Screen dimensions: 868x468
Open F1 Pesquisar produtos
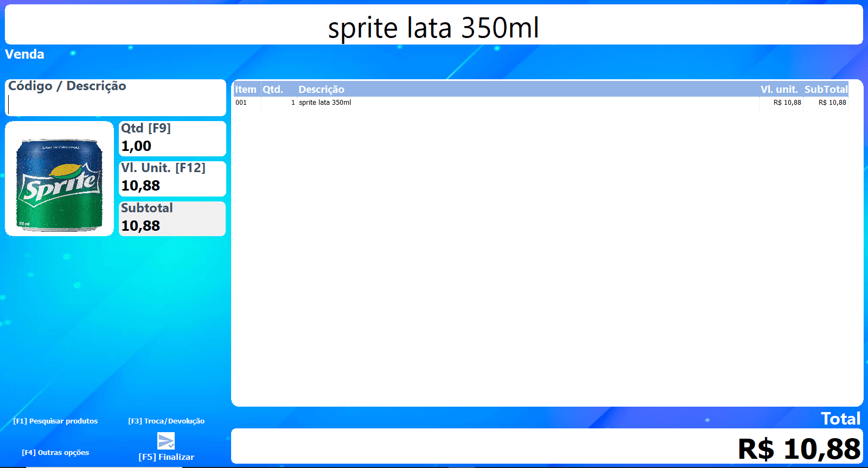coord(55,421)
